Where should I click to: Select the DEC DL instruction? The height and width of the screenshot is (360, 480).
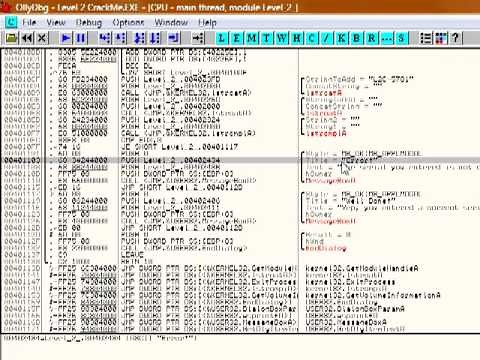[x=138, y=66]
